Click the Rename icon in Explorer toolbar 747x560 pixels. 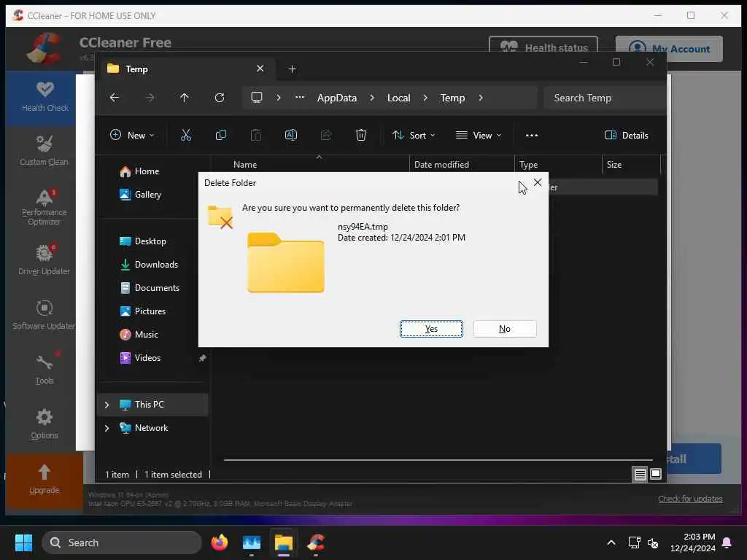tap(290, 135)
